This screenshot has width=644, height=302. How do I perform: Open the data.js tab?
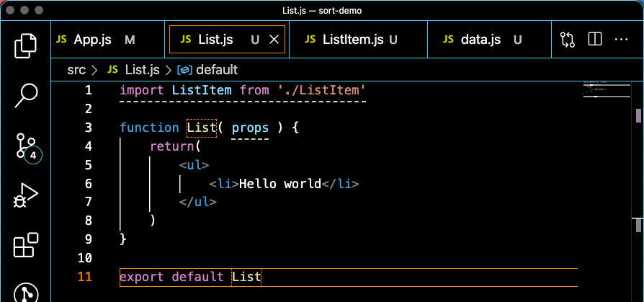click(x=489, y=40)
